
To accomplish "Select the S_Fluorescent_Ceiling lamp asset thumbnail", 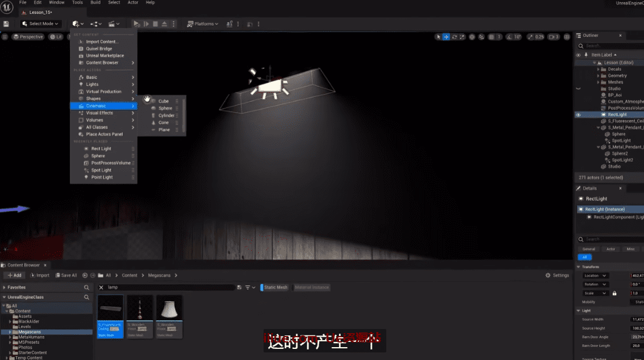I will (x=110, y=316).
